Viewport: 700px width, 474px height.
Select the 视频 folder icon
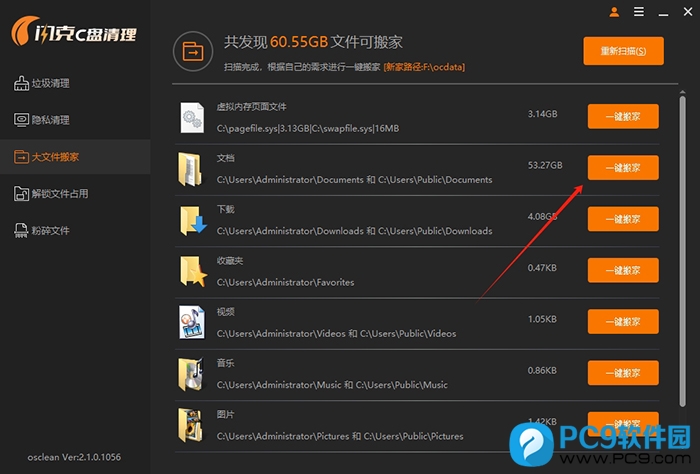tap(192, 322)
